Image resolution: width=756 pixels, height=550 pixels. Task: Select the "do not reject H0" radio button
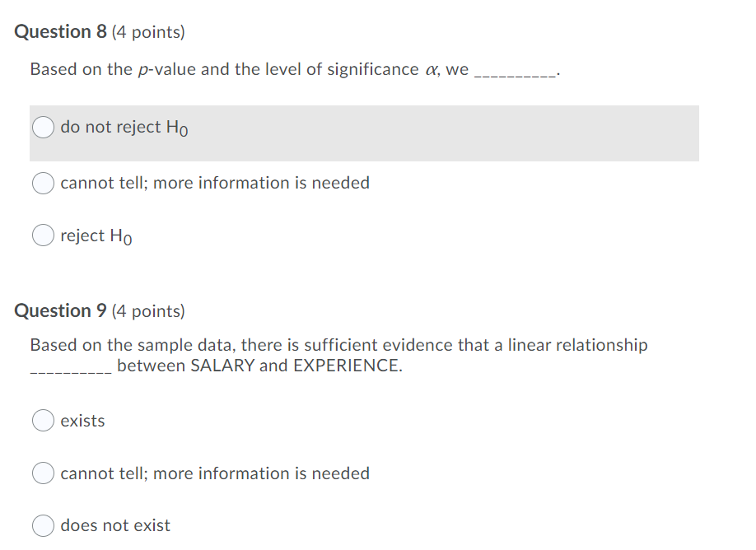43,128
